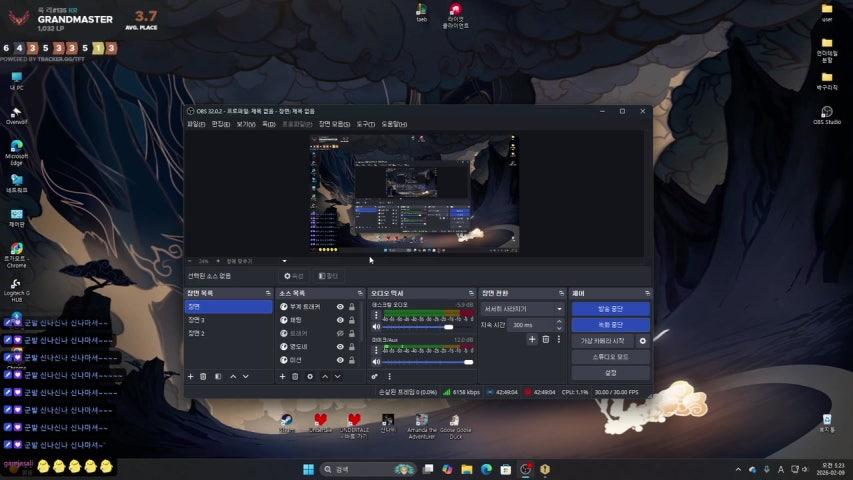Open the 도구 menu in OBS

coord(365,124)
